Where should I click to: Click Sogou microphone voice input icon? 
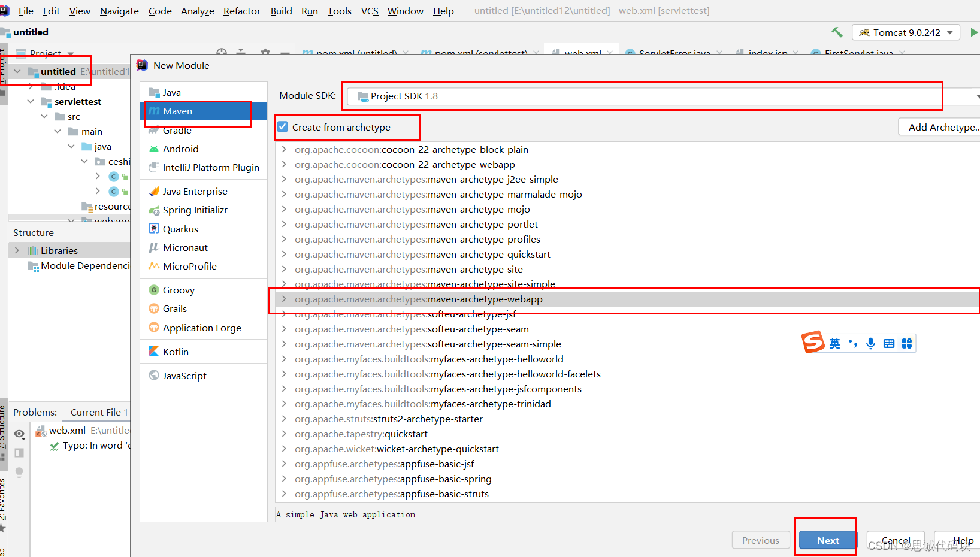870,343
